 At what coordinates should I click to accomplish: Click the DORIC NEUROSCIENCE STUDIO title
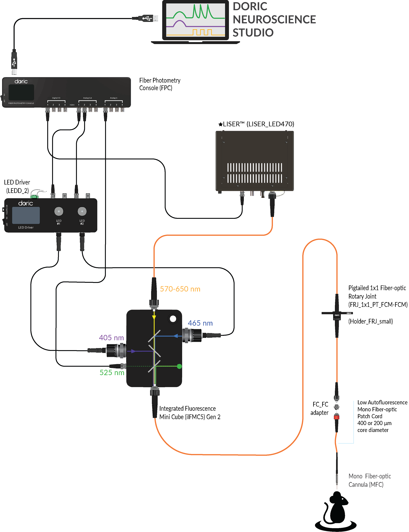click(274, 20)
